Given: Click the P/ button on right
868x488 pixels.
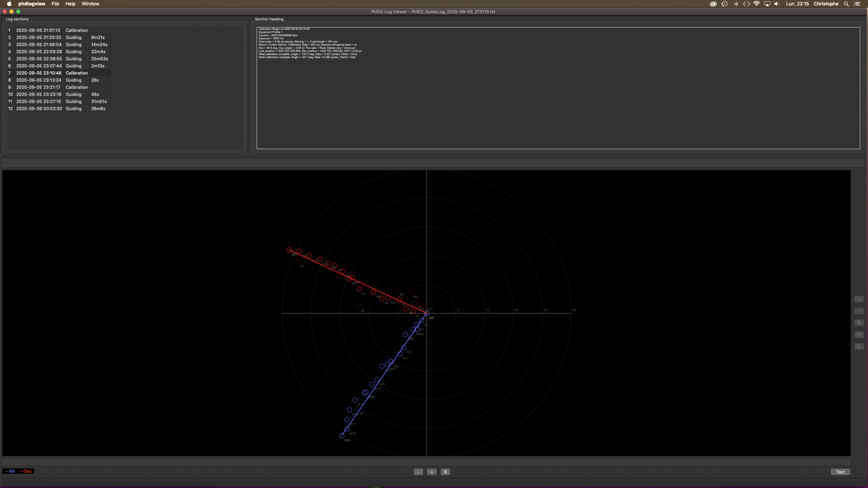Looking at the screenshot, I should [x=859, y=335].
